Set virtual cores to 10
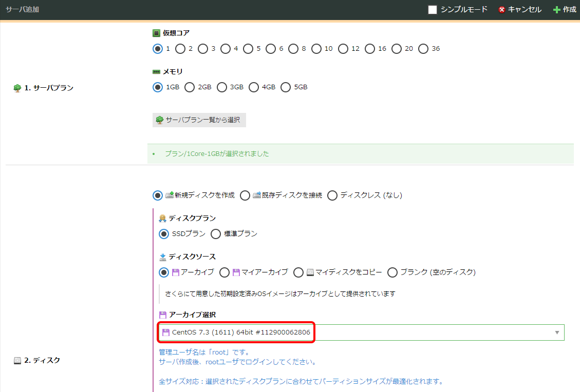The width and height of the screenshot is (580, 392). tap(316, 49)
